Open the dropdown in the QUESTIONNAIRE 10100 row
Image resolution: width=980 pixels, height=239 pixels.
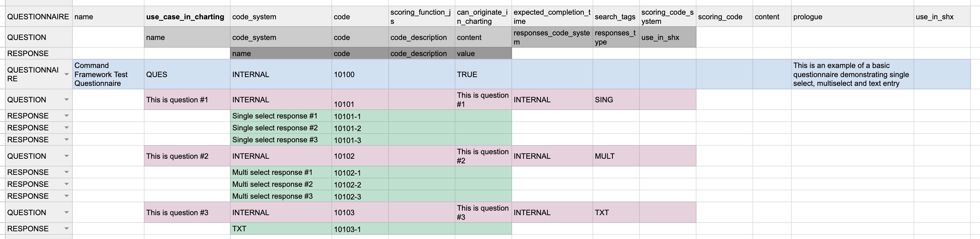pos(66,74)
